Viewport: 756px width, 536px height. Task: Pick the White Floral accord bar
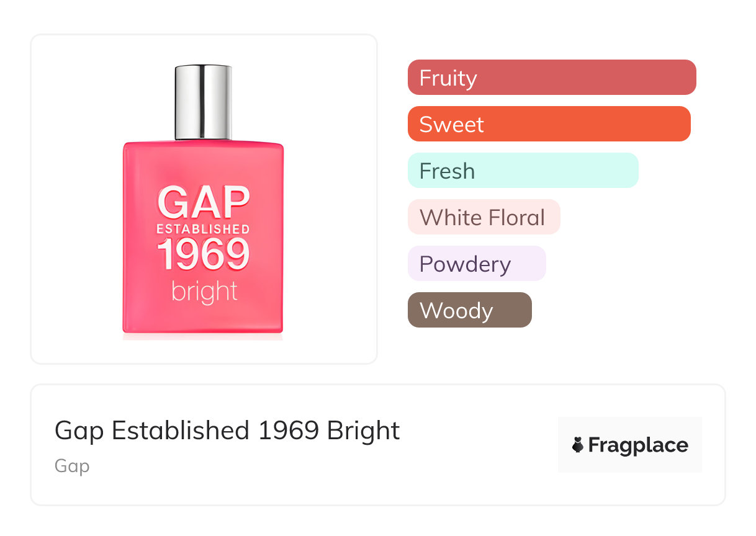click(x=484, y=217)
